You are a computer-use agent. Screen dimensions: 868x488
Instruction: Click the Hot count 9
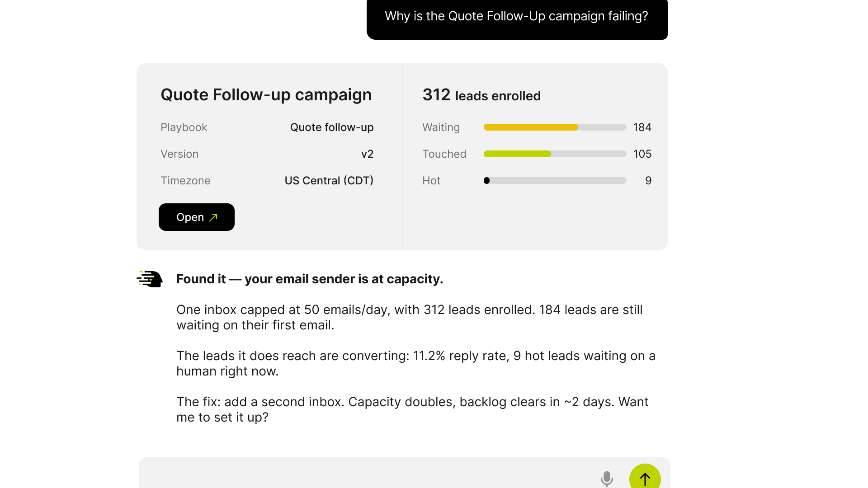coord(648,181)
